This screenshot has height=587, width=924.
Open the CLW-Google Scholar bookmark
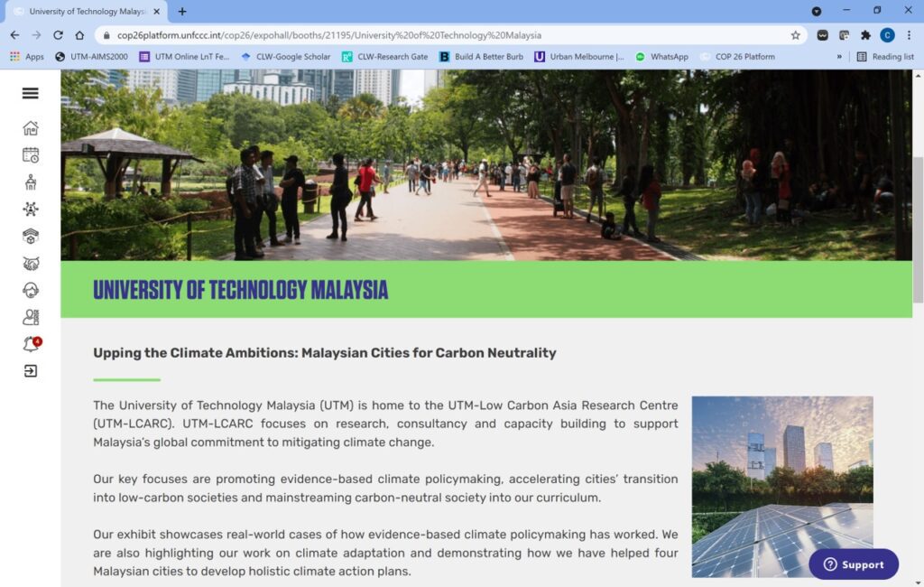[x=286, y=57]
